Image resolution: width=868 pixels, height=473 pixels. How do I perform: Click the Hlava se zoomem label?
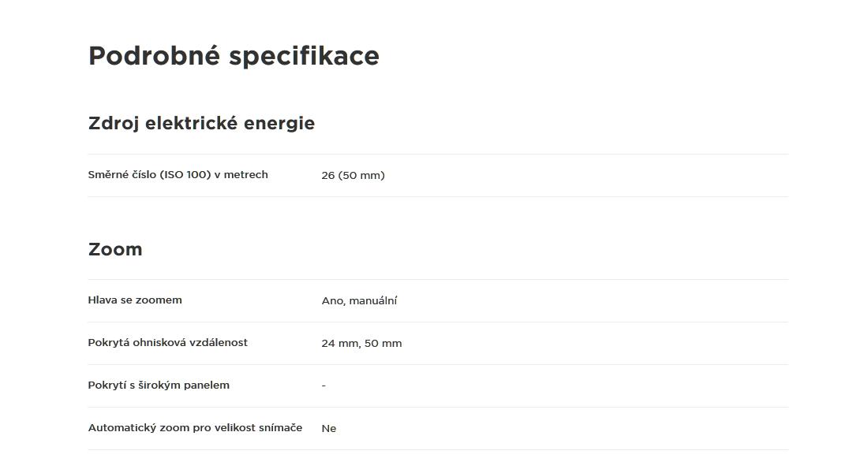coord(134,300)
